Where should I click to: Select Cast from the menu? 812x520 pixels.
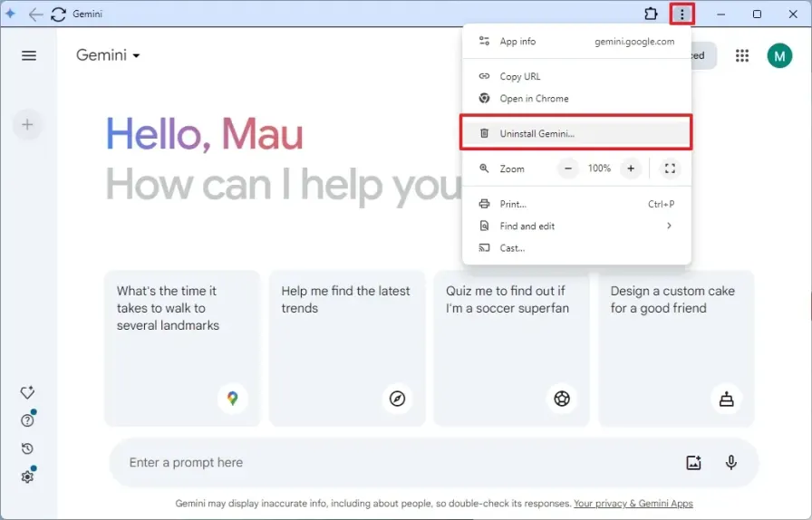576,248
